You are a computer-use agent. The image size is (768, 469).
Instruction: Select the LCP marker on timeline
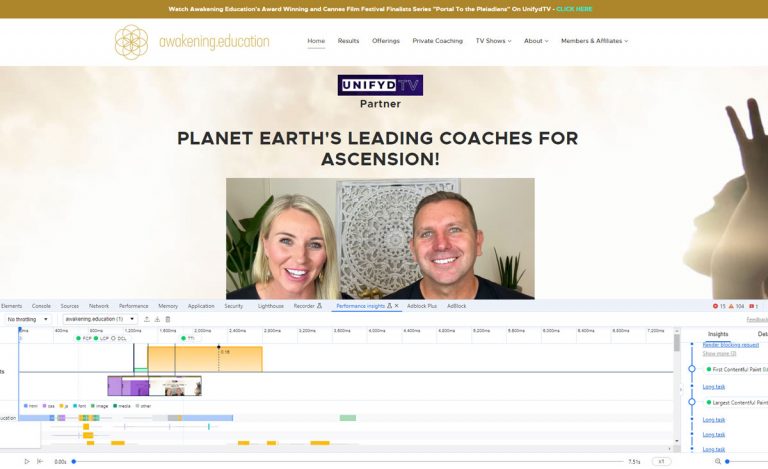[x=101, y=338]
